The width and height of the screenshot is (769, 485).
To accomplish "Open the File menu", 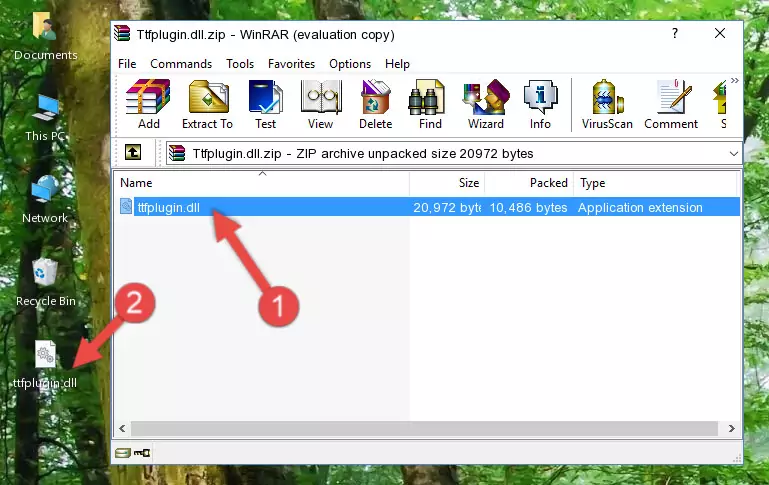I will (127, 64).
